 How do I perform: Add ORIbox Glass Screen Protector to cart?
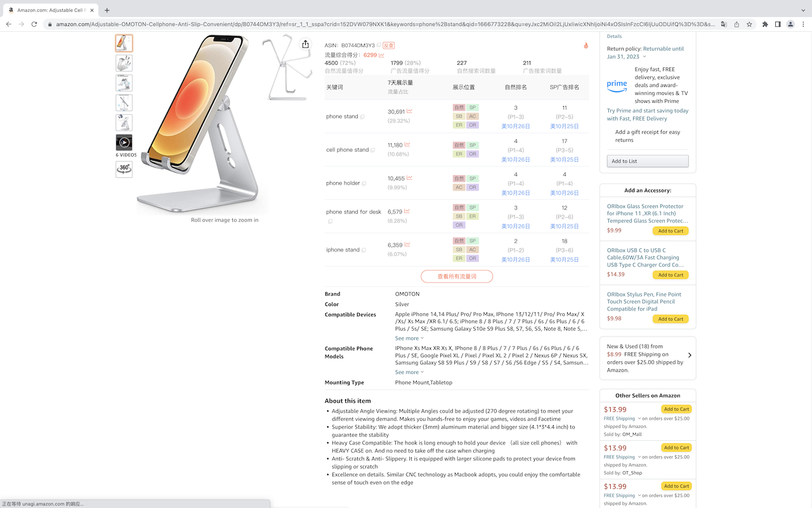point(671,231)
